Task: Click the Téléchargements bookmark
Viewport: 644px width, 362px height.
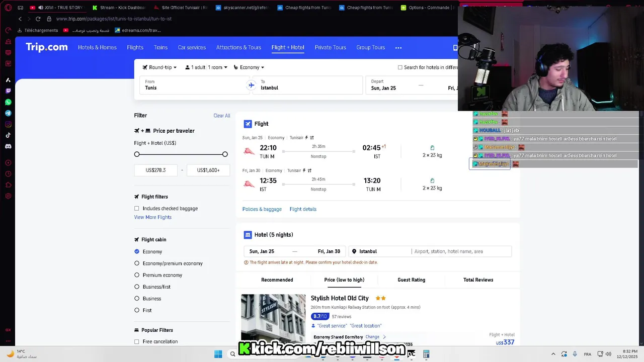Action: pyautogui.click(x=37, y=30)
